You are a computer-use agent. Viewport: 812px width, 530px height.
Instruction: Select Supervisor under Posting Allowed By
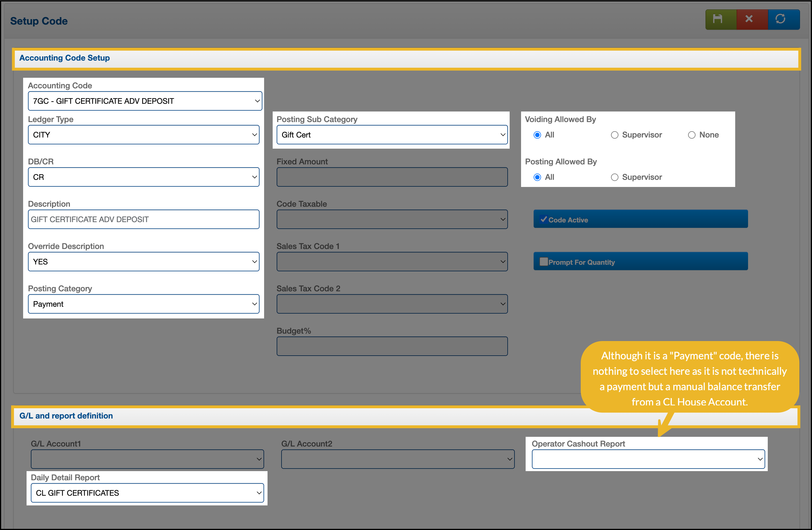614,177
